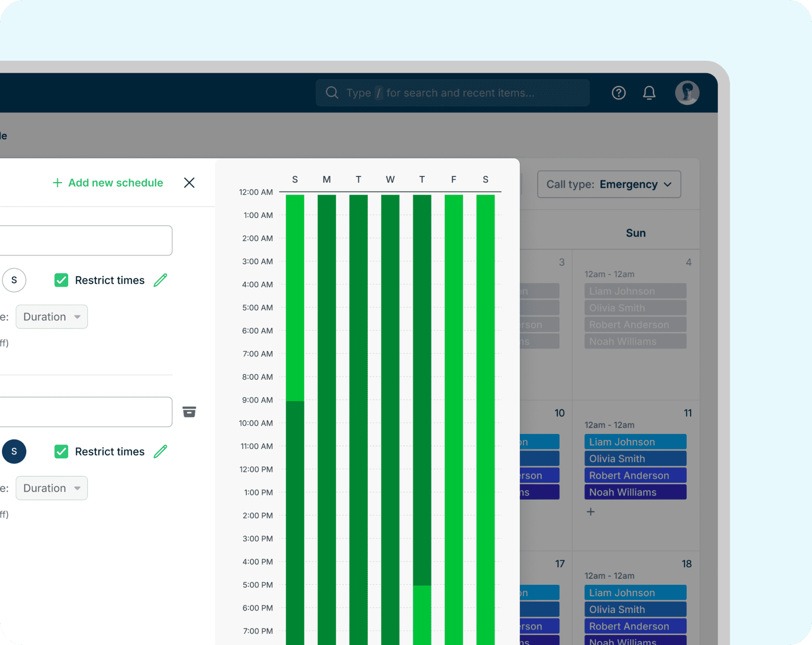
Task: Open Liam Johnson shift on the 11th
Action: (x=635, y=442)
